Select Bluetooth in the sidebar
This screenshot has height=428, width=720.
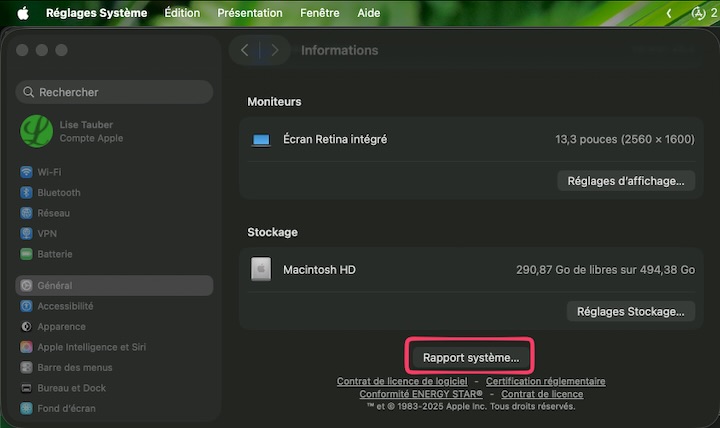click(58, 192)
